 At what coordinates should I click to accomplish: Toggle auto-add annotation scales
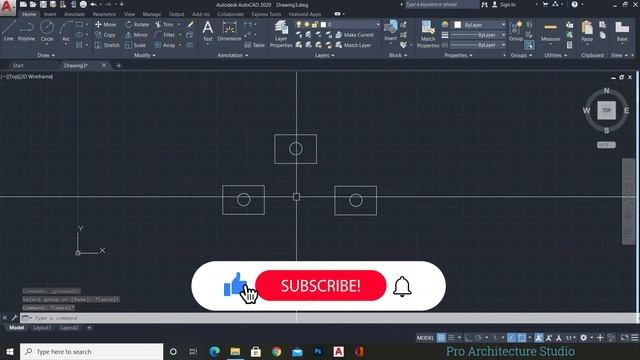pos(549,338)
